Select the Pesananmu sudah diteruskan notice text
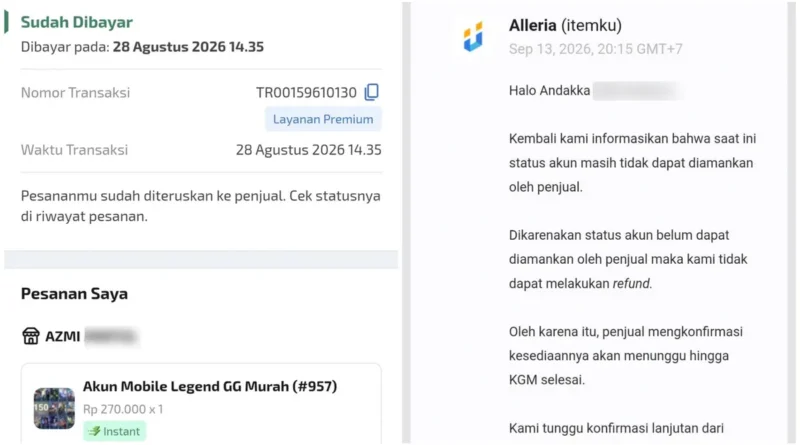 [x=201, y=206]
